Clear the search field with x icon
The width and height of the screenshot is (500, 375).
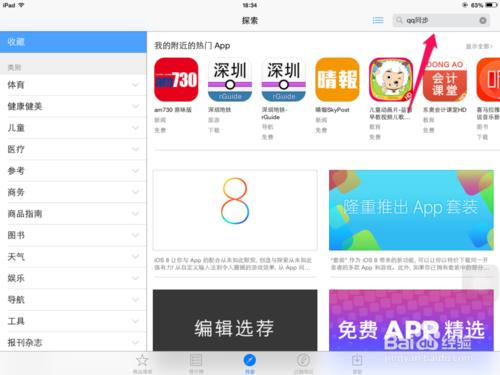tap(482, 21)
